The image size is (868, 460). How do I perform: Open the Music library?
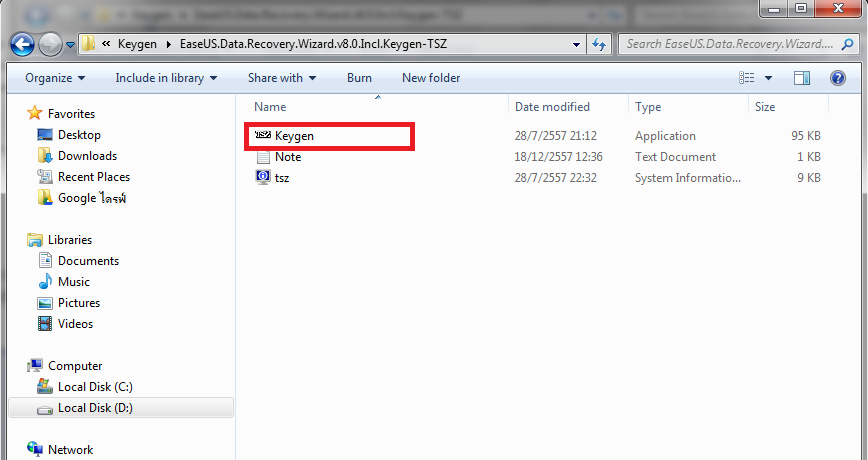point(74,282)
